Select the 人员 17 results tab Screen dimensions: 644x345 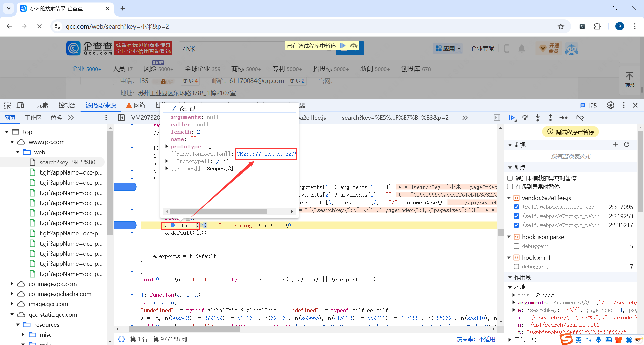122,69
